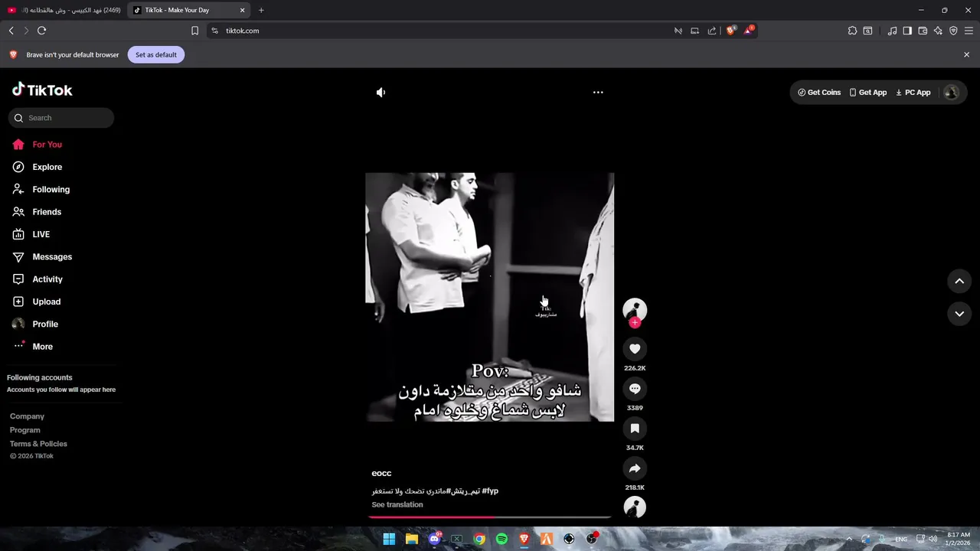Click the eocc username
This screenshot has height=551, width=980.
pyautogui.click(x=381, y=474)
